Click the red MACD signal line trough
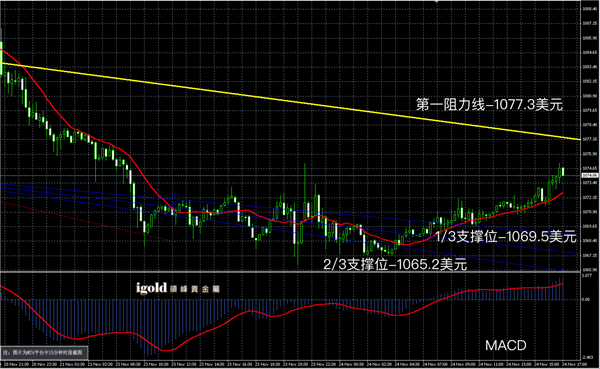This screenshot has width=600, height=369. click(166, 349)
